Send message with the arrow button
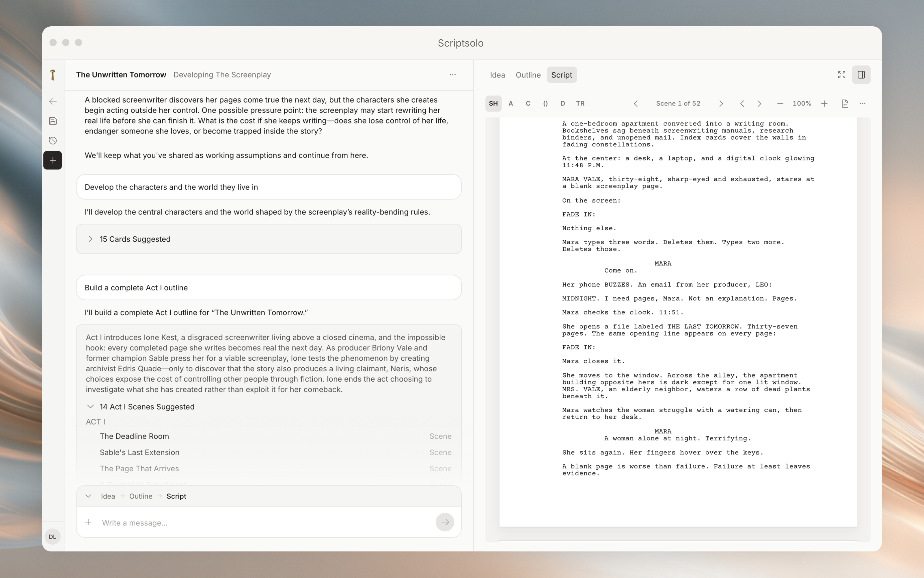This screenshot has width=924, height=578. pyautogui.click(x=445, y=522)
